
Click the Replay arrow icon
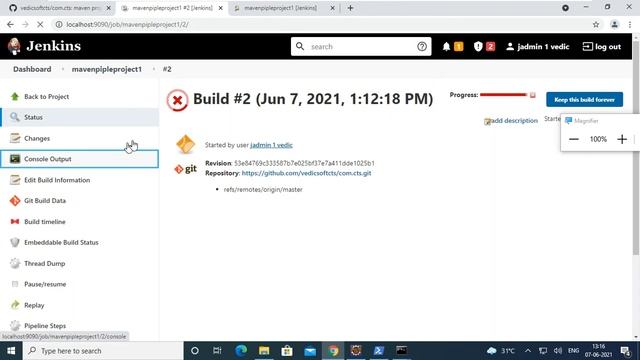pyautogui.click(x=15, y=305)
